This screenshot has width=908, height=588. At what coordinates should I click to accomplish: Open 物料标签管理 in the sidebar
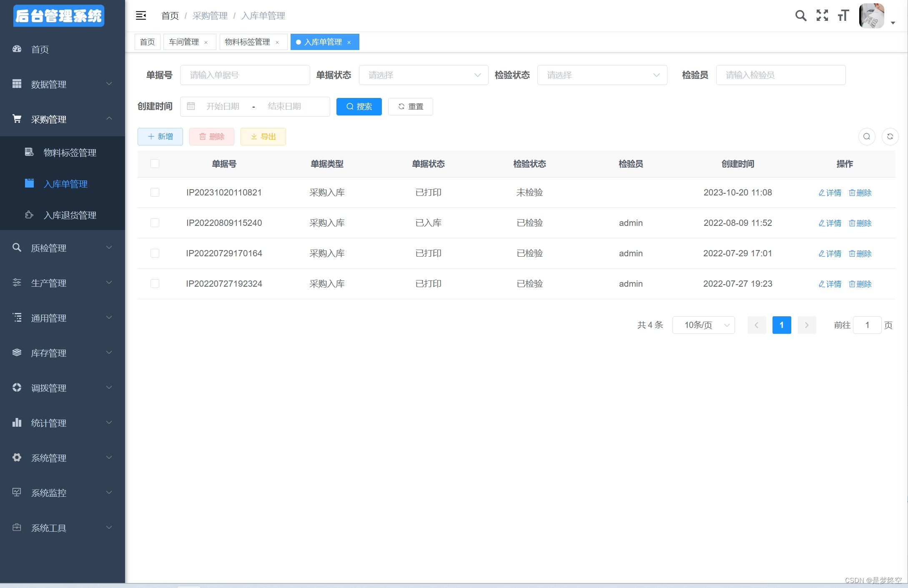pos(63,152)
